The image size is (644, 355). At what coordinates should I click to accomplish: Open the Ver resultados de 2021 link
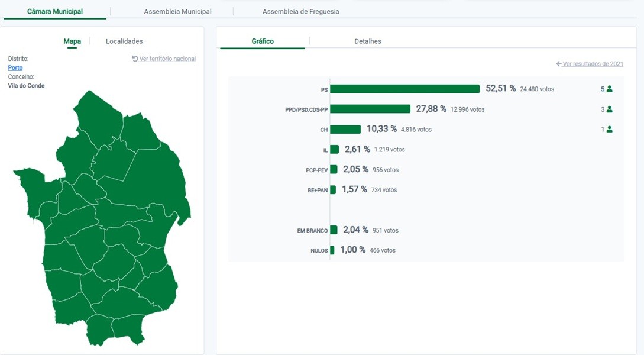point(593,64)
